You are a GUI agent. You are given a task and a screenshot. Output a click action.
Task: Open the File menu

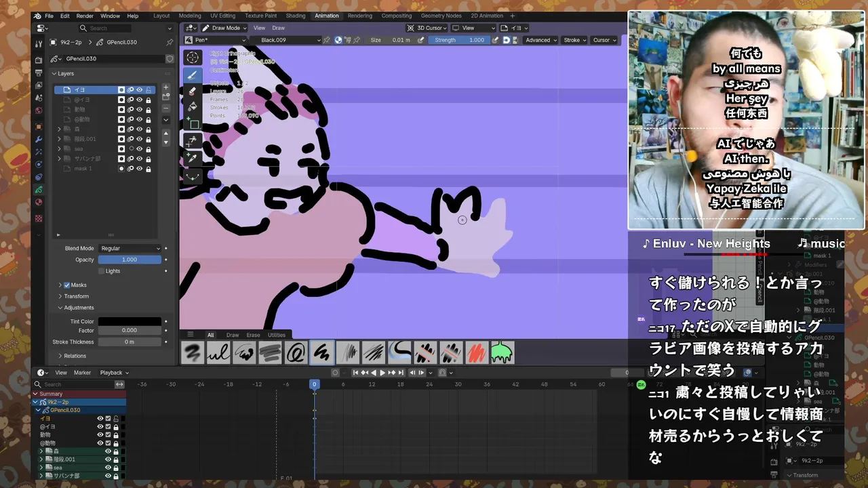click(x=50, y=16)
